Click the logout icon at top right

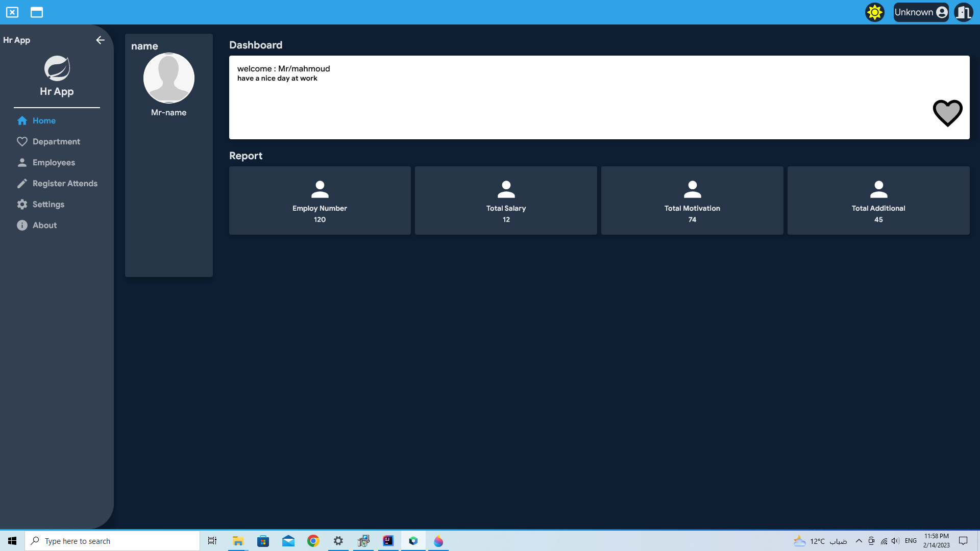(964, 12)
